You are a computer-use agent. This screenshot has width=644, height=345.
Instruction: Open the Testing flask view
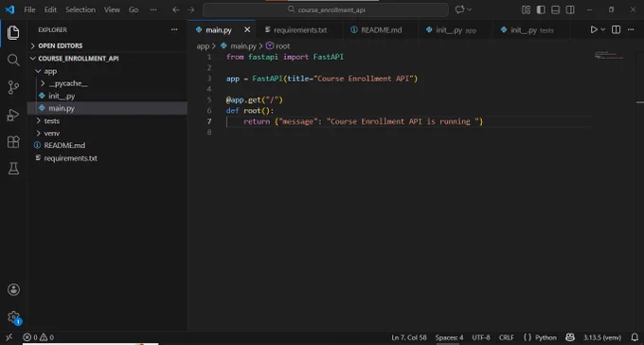point(13,168)
